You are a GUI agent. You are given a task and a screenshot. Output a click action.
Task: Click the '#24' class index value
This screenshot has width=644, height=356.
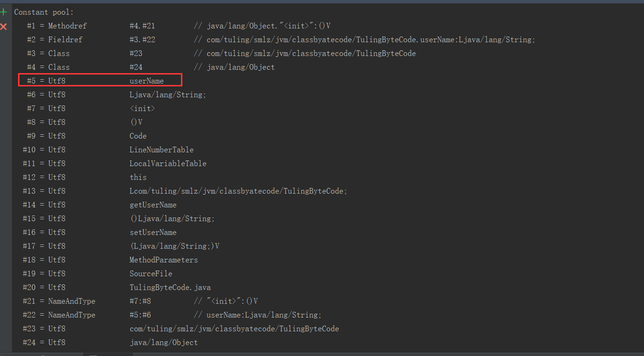click(136, 67)
